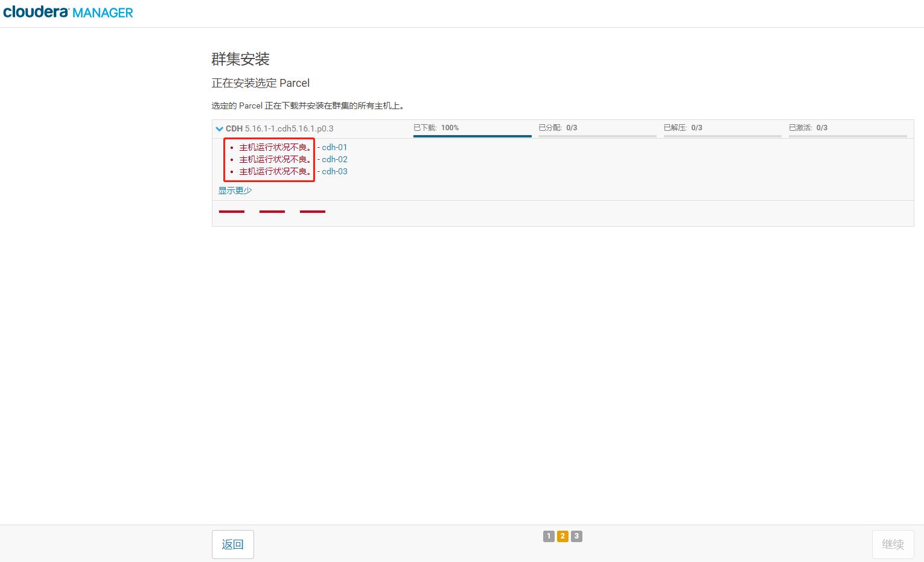Click the Cloudera Manager logo
Image resolution: width=924 pixels, height=562 pixels.
pos(68,11)
